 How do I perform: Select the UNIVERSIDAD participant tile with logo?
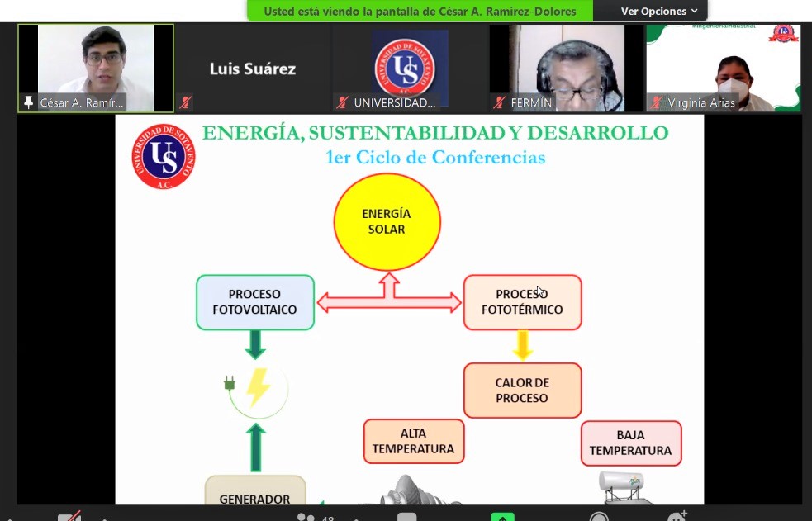point(410,68)
